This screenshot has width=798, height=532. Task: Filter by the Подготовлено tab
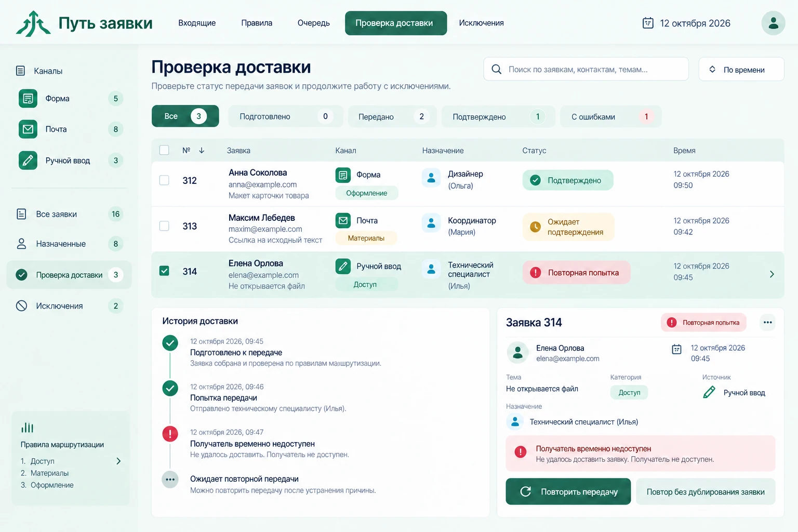(286, 116)
